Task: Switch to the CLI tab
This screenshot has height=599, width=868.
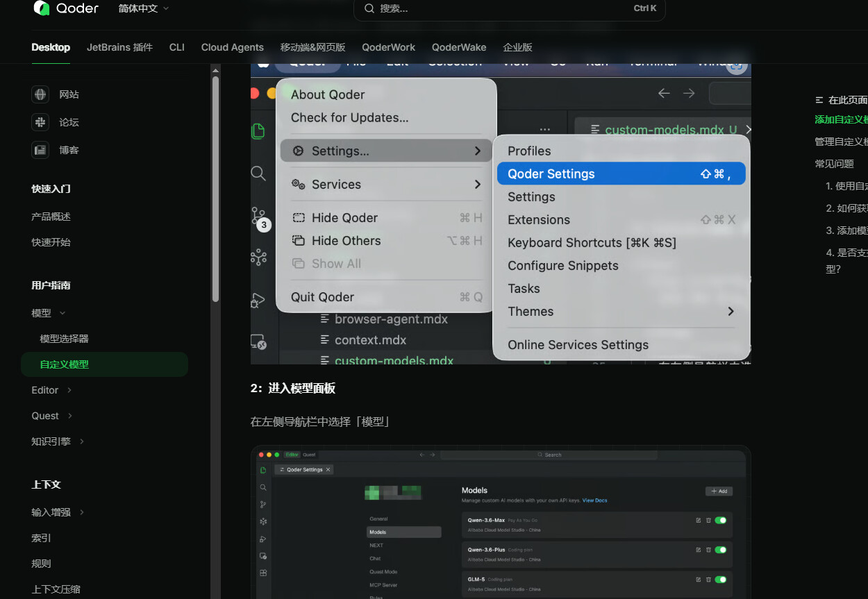Action: pyautogui.click(x=177, y=47)
